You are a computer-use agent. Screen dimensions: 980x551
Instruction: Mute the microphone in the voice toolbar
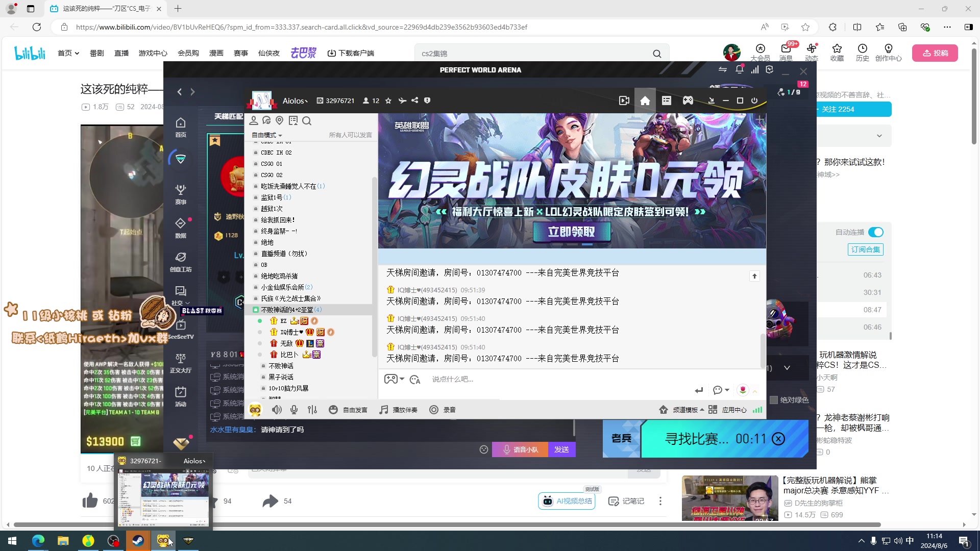coord(294,409)
